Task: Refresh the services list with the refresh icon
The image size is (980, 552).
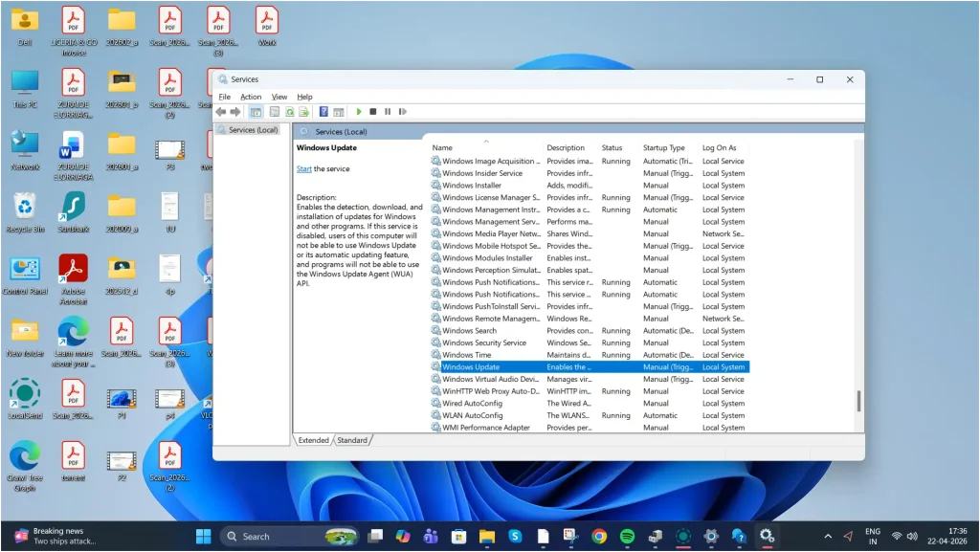Action: click(x=290, y=111)
